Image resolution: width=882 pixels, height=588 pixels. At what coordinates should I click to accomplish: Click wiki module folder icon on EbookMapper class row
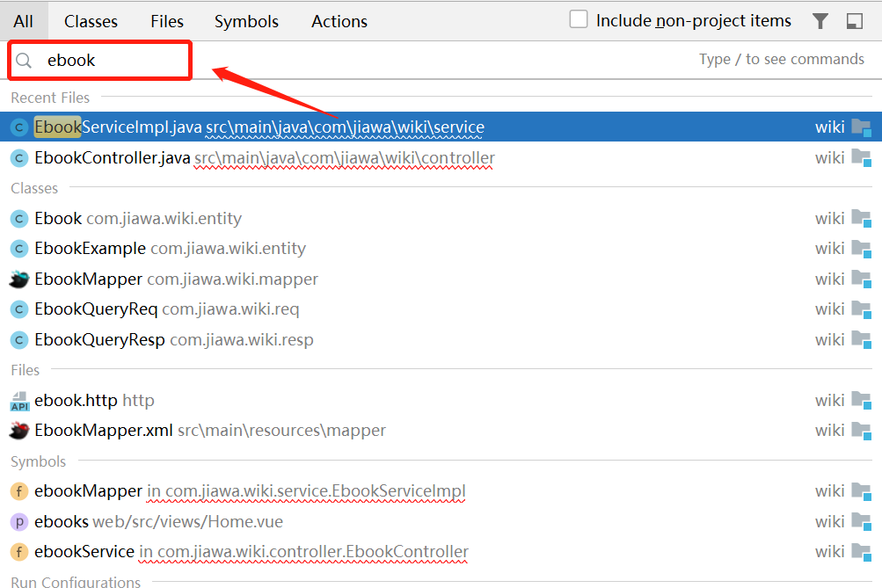(861, 279)
